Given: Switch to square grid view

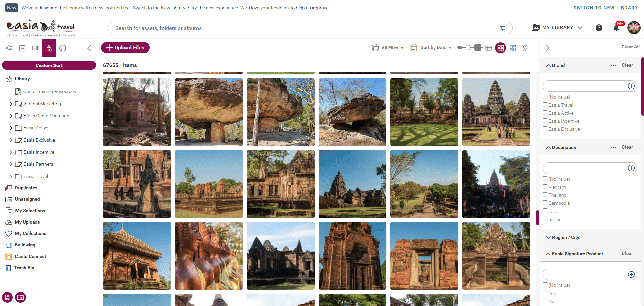Looking at the screenshot, I should click(x=501, y=48).
